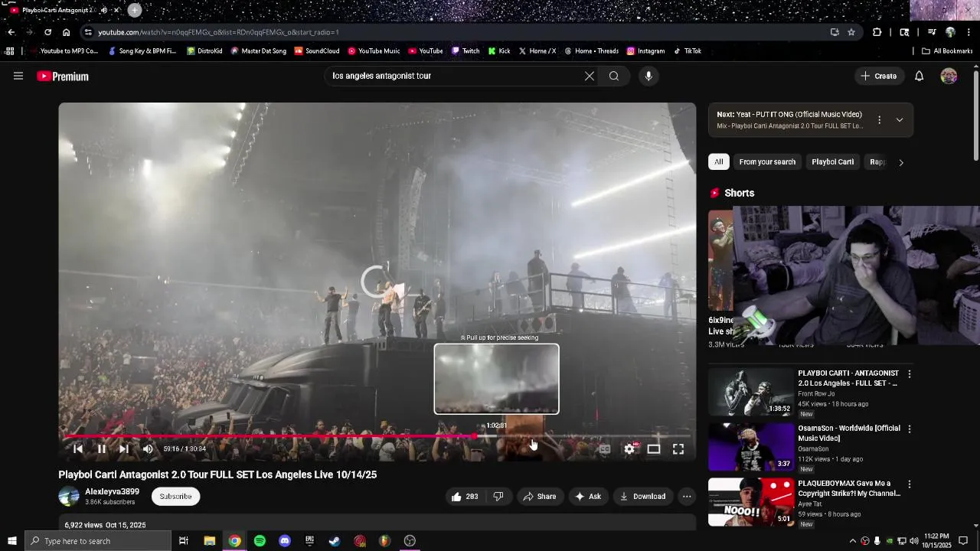Open Discord from taskbar
This screenshot has width=980, height=551.
click(285, 541)
